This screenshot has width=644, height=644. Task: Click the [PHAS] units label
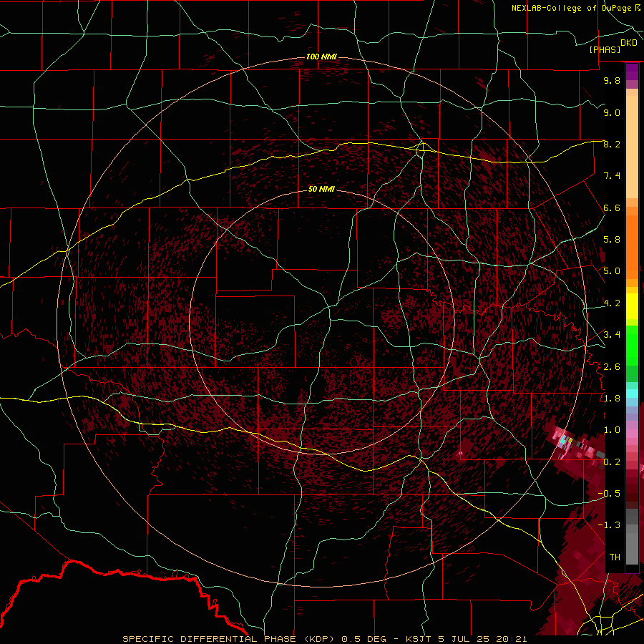pos(605,49)
